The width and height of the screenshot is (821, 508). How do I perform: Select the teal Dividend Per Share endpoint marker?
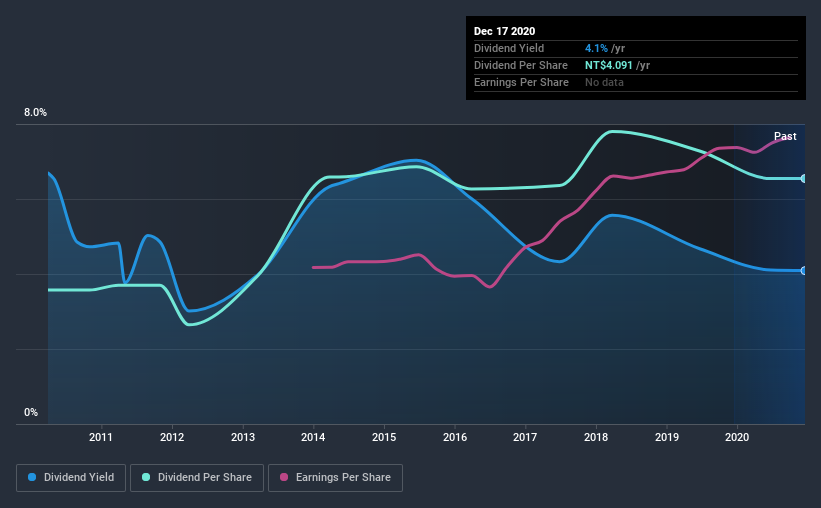(804, 179)
